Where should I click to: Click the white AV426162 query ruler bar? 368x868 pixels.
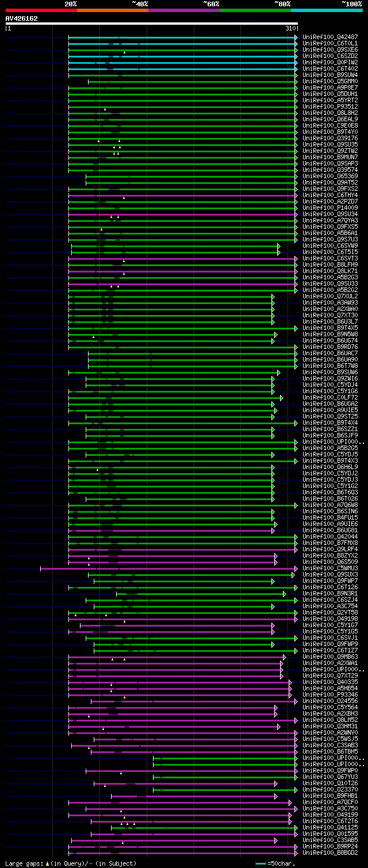pos(152,24)
